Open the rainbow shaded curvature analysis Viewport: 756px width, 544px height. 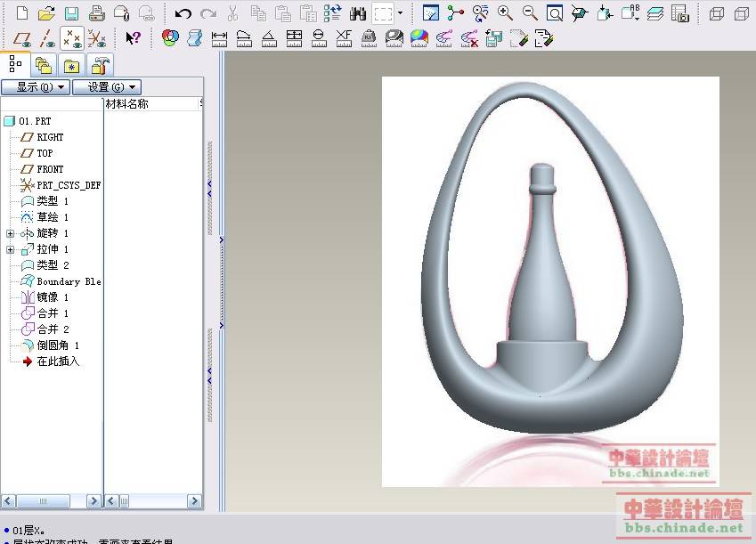[x=419, y=38]
